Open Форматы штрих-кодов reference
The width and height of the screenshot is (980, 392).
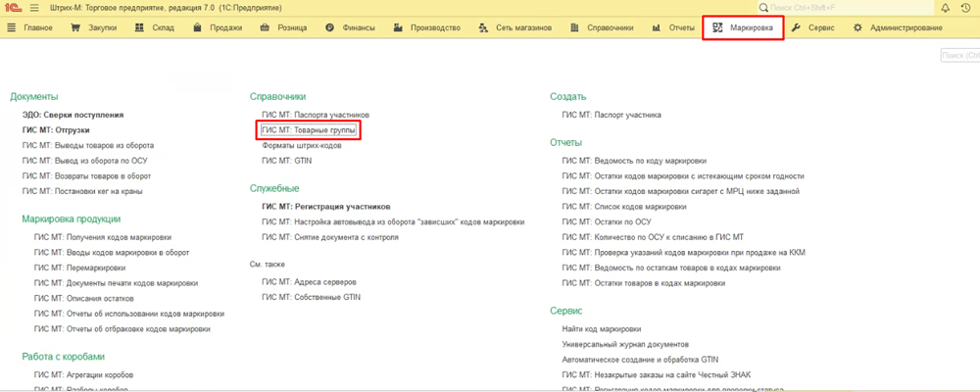point(299,145)
